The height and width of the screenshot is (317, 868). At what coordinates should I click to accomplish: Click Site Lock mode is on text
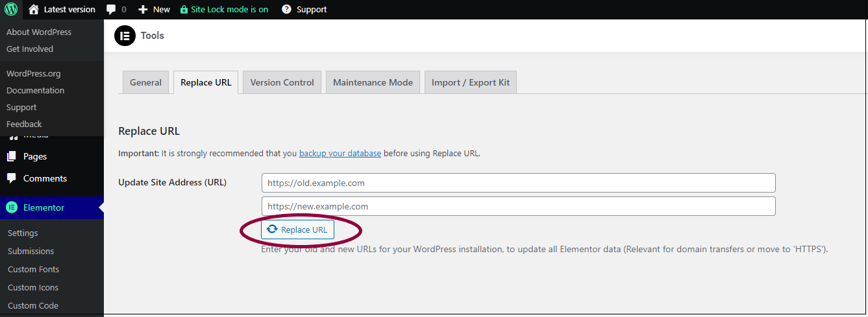coord(230,10)
